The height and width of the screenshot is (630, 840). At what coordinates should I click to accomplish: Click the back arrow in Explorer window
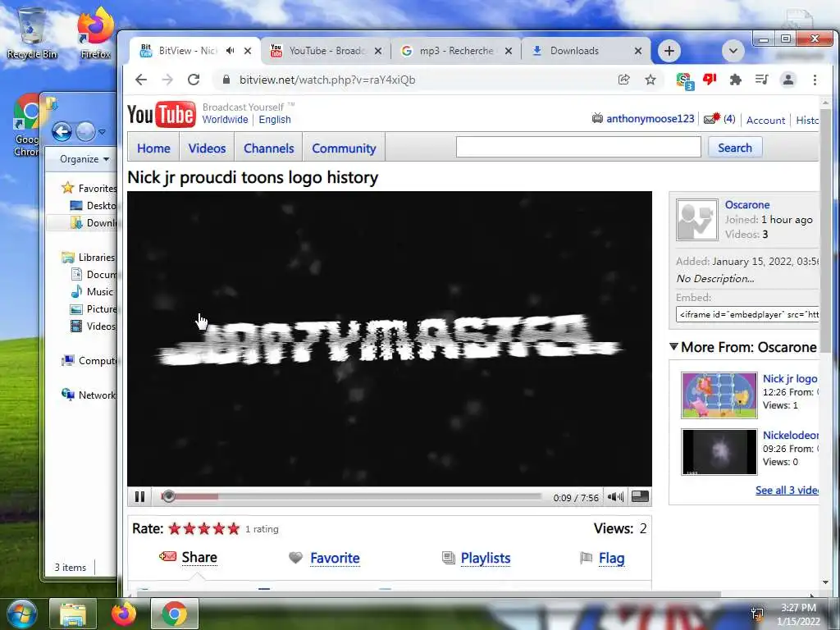62,130
